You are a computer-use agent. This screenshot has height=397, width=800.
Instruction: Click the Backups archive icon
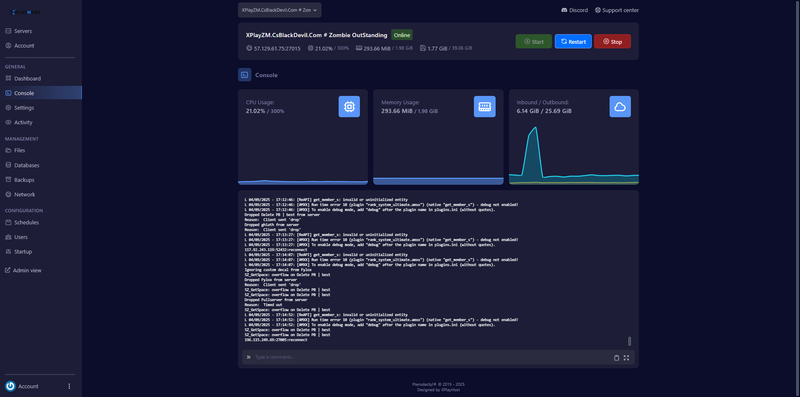8,180
